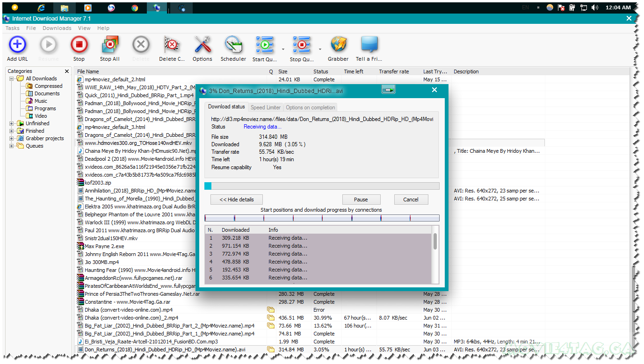Click the Hide details button

pos(237,200)
